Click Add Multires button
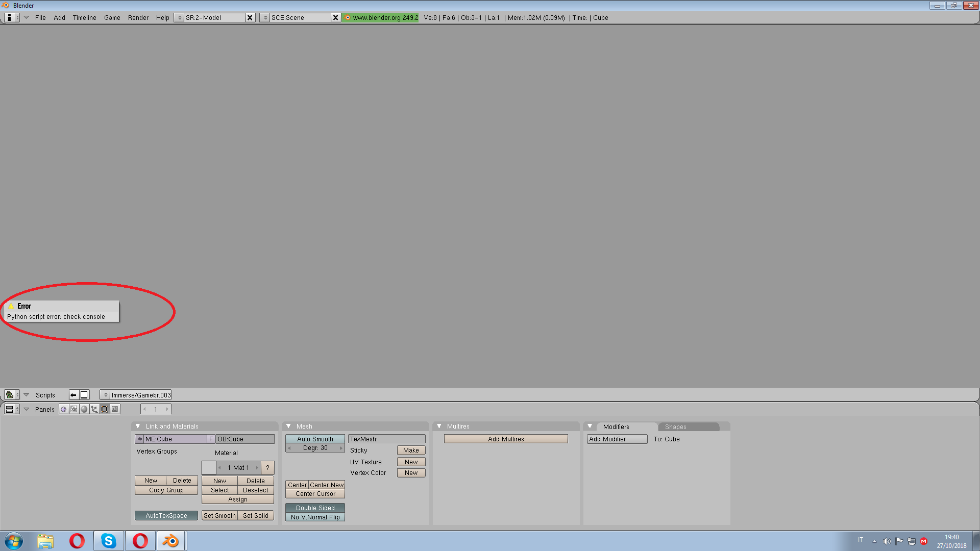 coord(506,439)
